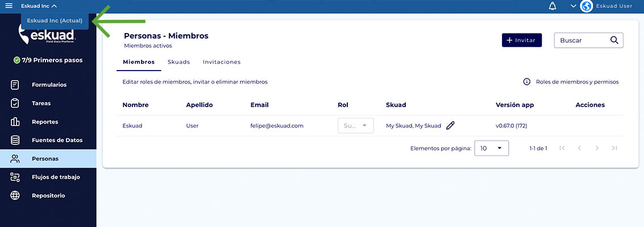Click the notifications bell icon
Screen dimensions: 644x227
coord(552,6)
